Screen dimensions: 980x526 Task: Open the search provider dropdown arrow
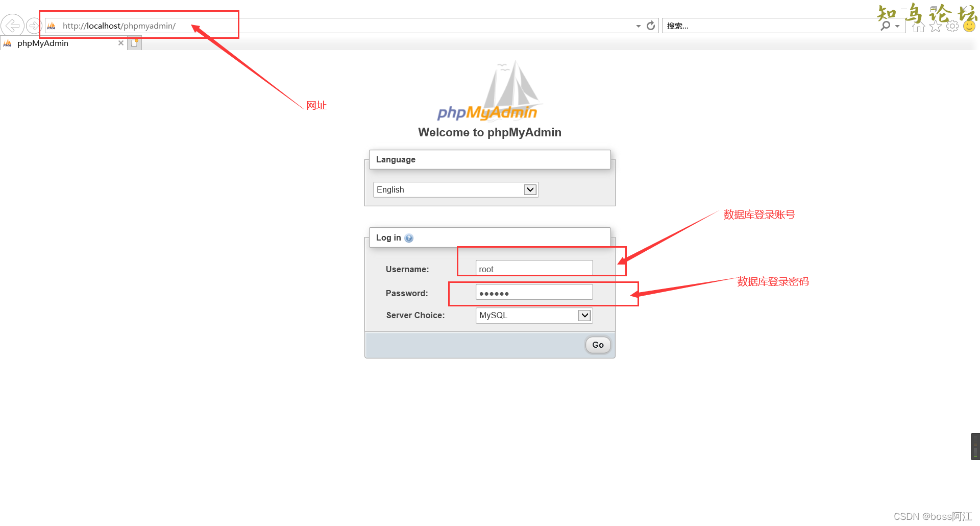(x=897, y=26)
